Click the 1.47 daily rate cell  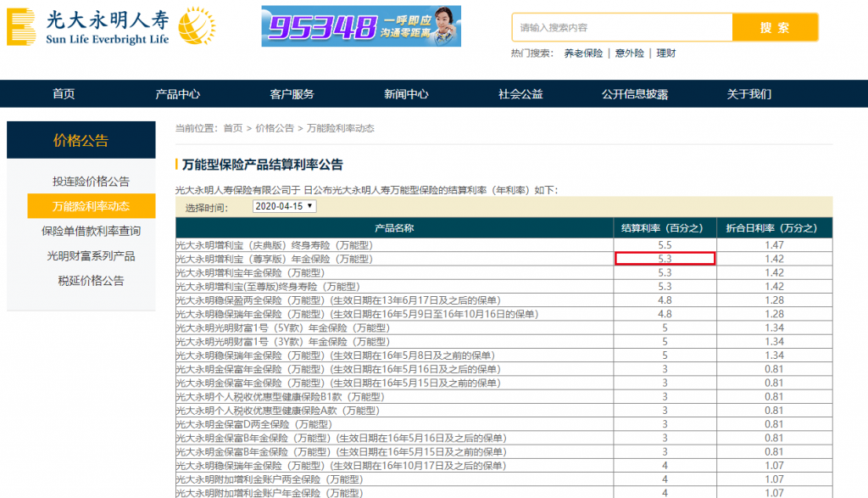775,245
